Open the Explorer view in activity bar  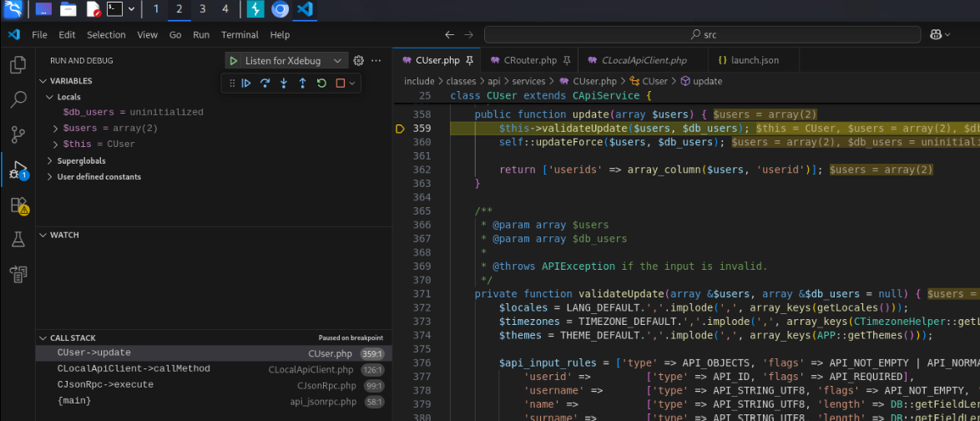[18, 64]
